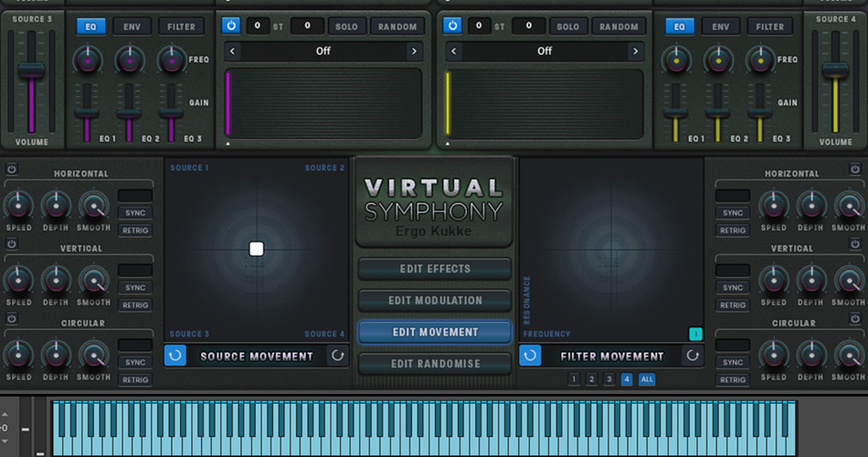This screenshot has width=868, height=457.
Task: Adjust Source 3 EQ 1 gain slider
Action: tap(87, 113)
